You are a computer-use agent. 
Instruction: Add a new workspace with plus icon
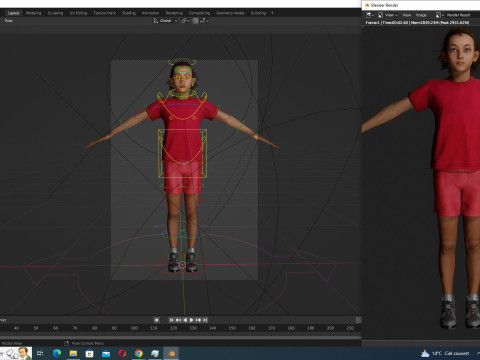coord(272,13)
